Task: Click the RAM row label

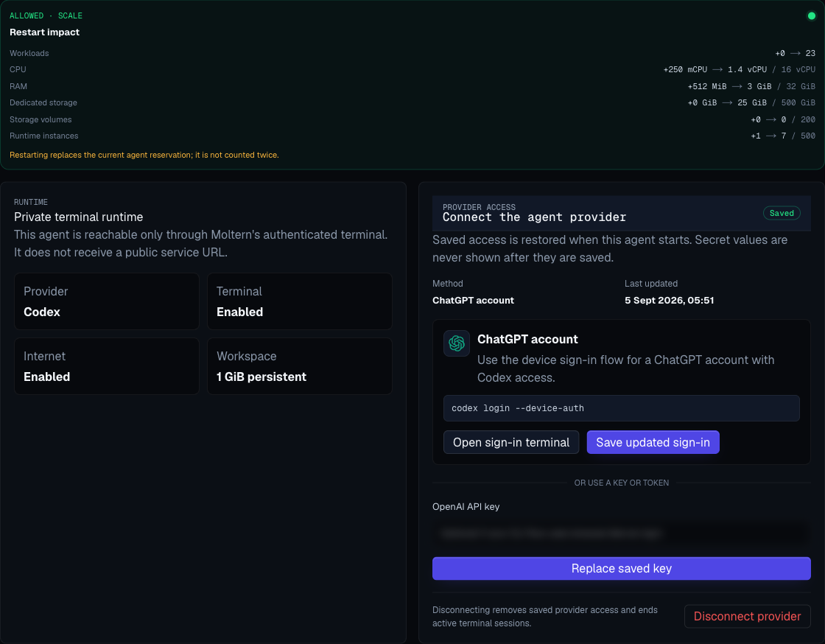Action: tap(18, 86)
